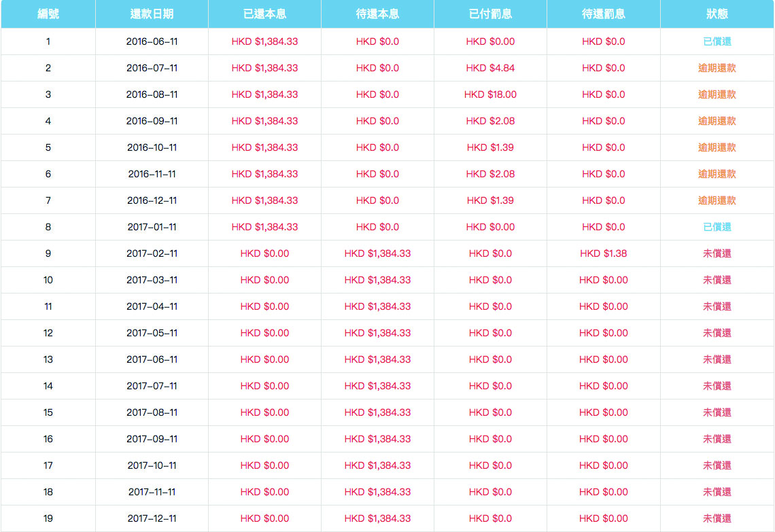Click the 待還罰息 column header
The width and height of the screenshot is (775, 532).
[x=603, y=14]
